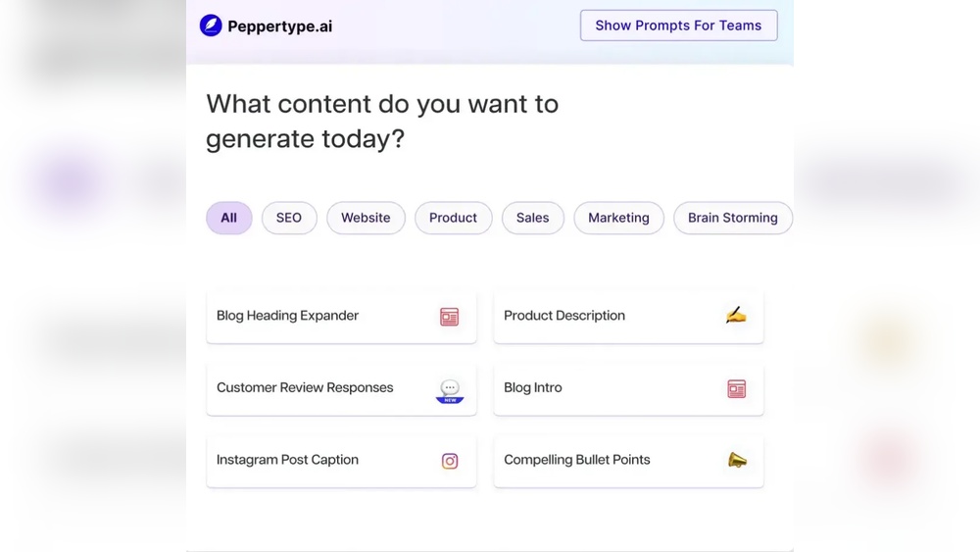
Task: Switch to the Website filter
Action: tap(366, 218)
